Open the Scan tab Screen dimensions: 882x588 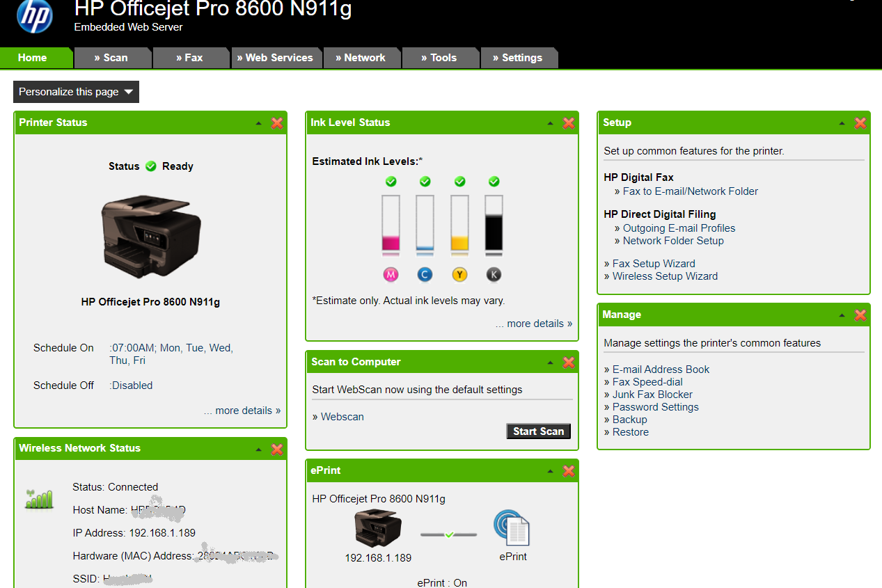[x=113, y=58]
